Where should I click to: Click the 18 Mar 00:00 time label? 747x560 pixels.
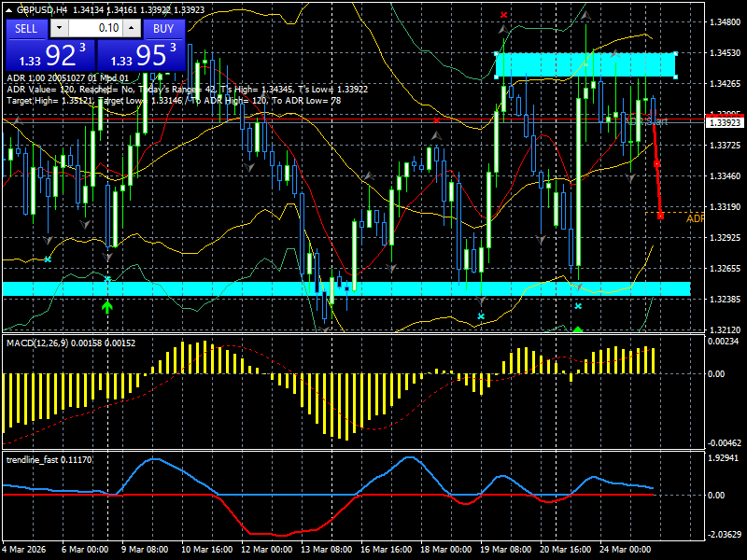click(446, 550)
